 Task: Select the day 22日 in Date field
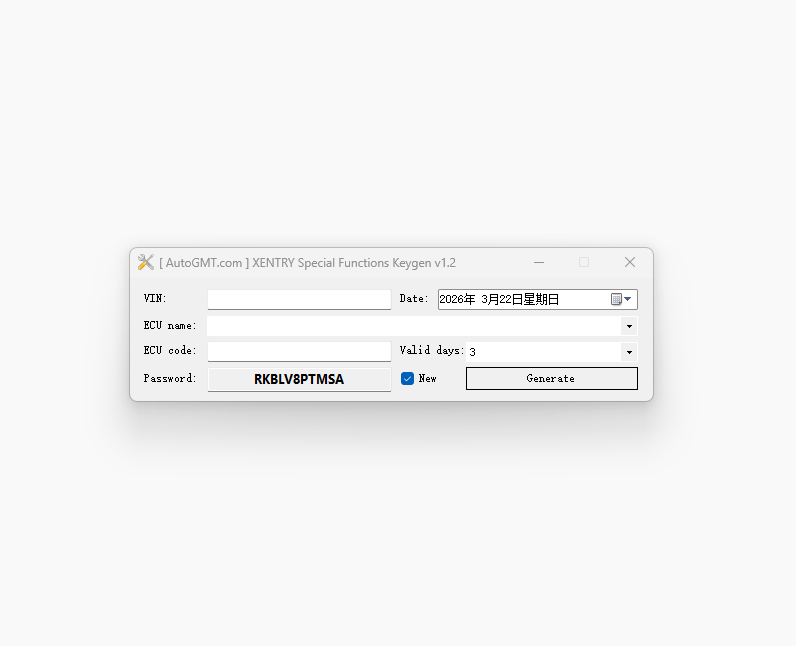511,299
